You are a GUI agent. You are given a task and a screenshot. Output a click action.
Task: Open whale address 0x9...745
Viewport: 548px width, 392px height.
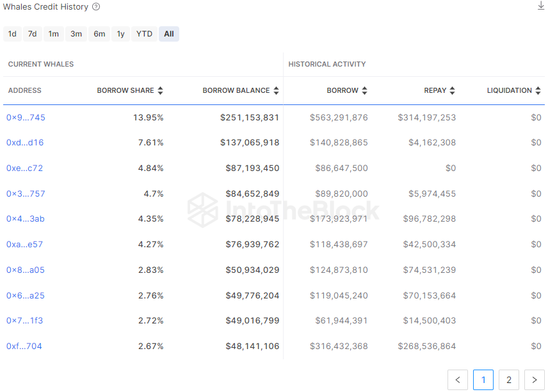click(26, 117)
